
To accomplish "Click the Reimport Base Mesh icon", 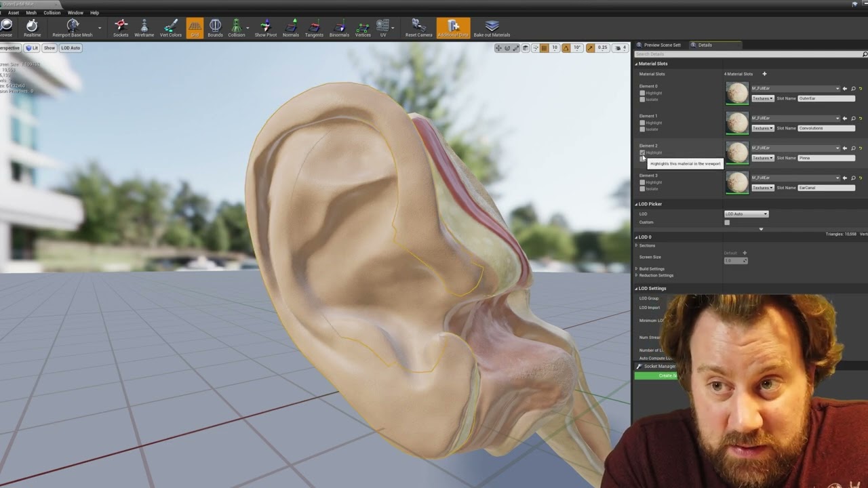I will point(73,26).
